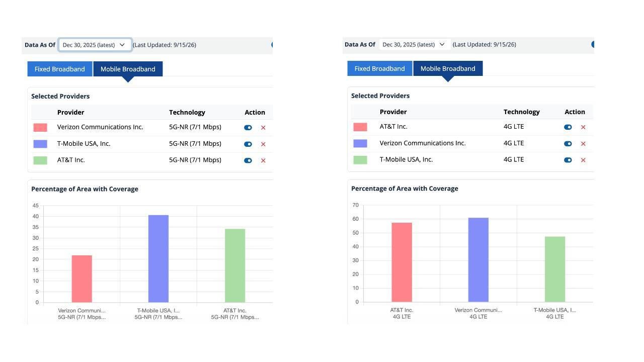Click AT&T's '5G-NR (7/1 Mbps)' technology cell
The height and width of the screenshot is (362, 644).
click(x=195, y=160)
